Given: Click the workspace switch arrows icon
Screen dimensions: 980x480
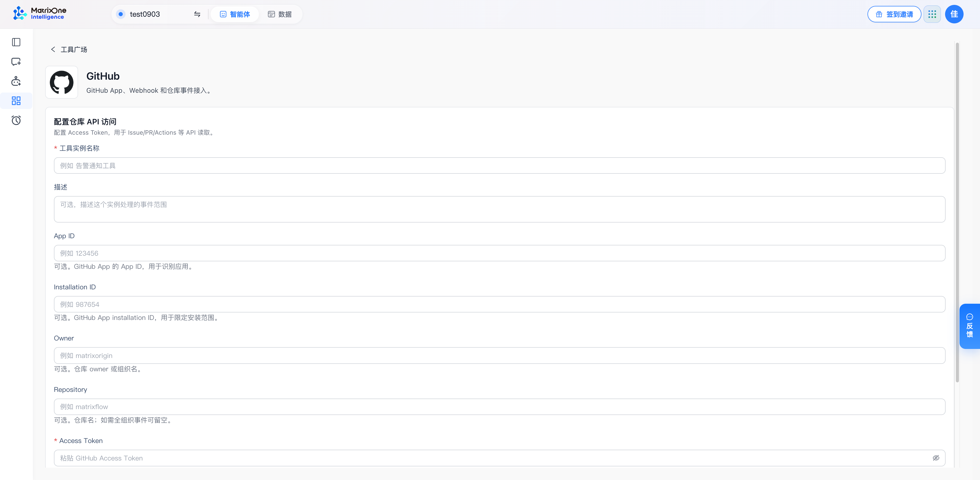Looking at the screenshot, I should pyautogui.click(x=197, y=14).
